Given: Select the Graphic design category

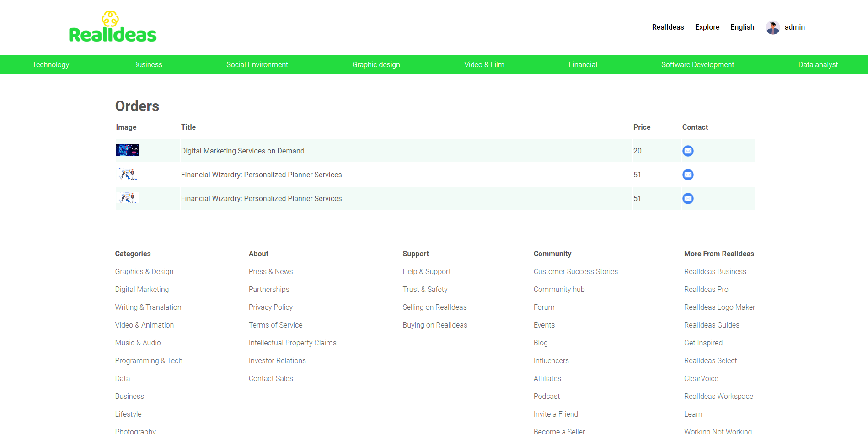Looking at the screenshot, I should click(376, 65).
